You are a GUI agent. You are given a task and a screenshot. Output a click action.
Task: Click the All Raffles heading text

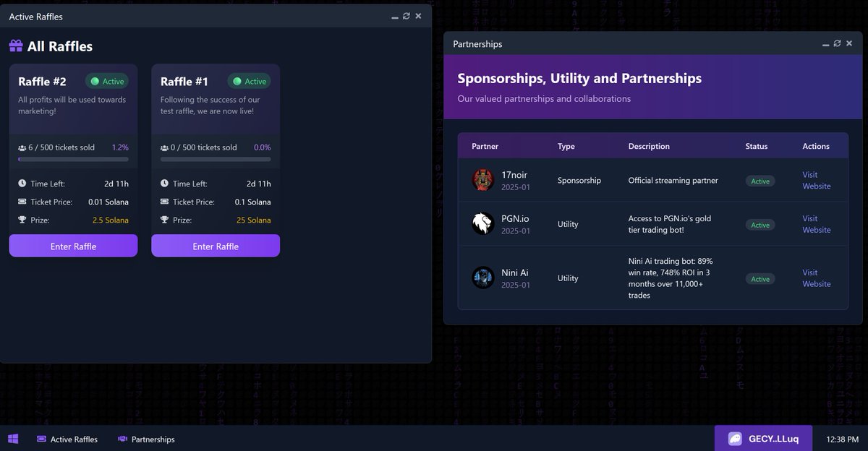coord(60,46)
